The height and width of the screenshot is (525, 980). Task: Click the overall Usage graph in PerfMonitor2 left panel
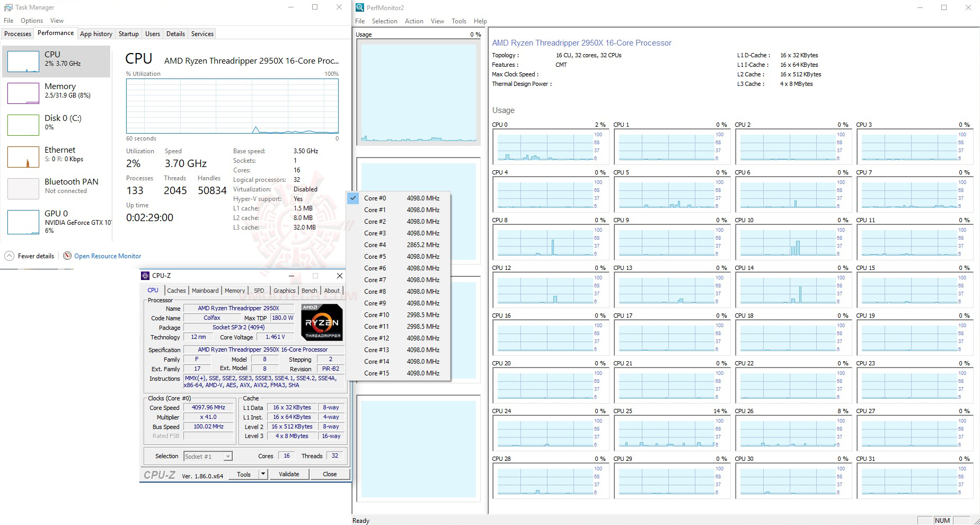[418, 92]
